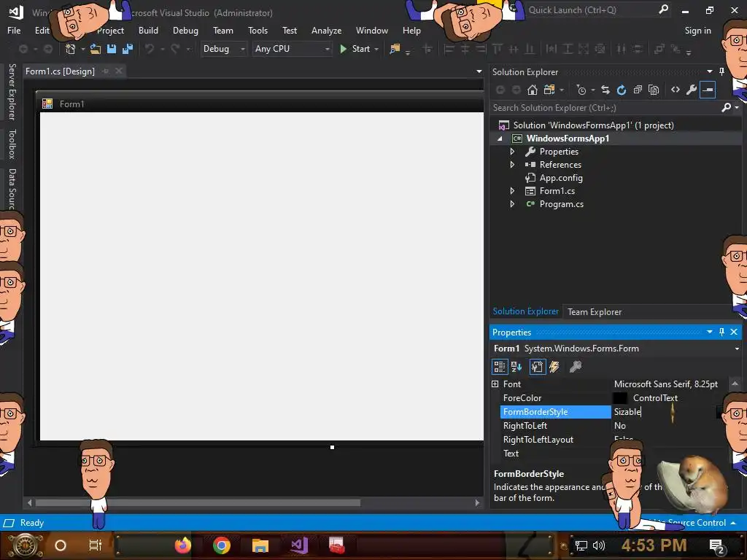The height and width of the screenshot is (560, 747).
Task: Click the Find in Files toolbar icon
Action: tap(395, 49)
